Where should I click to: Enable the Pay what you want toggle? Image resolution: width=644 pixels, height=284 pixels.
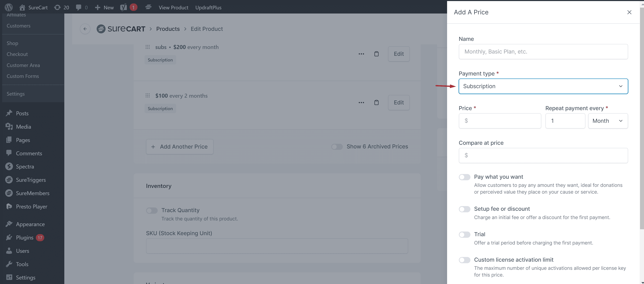point(464,177)
